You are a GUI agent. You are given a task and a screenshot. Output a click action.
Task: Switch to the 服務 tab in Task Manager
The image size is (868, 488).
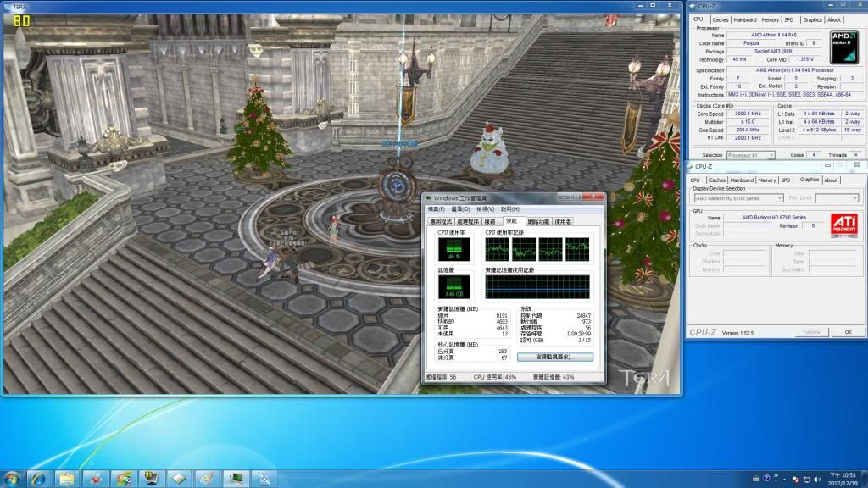point(490,222)
